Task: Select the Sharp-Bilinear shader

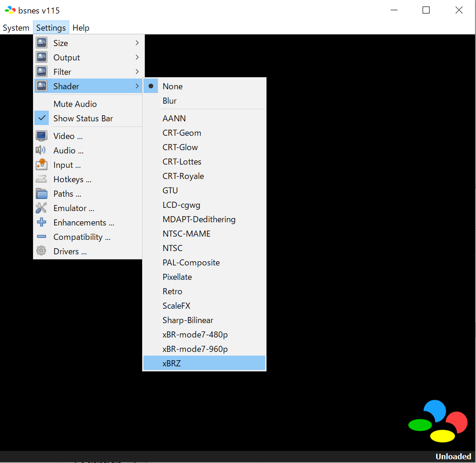Action: pyautogui.click(x=204, y=320)
